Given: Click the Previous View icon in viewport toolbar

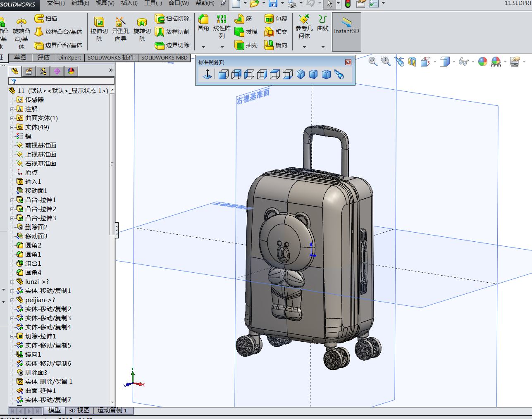Looking at the screenshot, I should tap(399, 62).
